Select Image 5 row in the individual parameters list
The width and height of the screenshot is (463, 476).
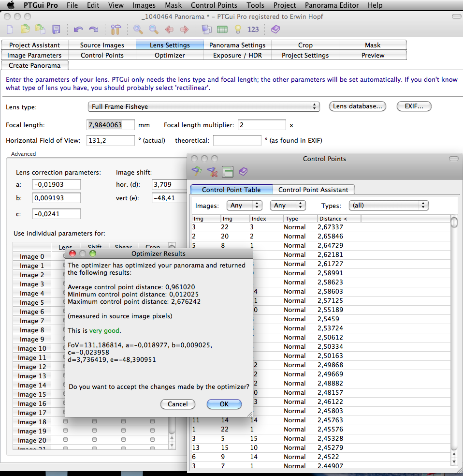pos(32,302)
